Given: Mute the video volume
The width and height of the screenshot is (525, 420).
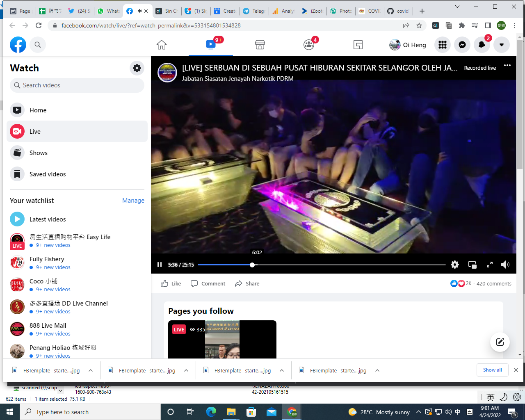Looking at the screenshot, I should [505, 265].
